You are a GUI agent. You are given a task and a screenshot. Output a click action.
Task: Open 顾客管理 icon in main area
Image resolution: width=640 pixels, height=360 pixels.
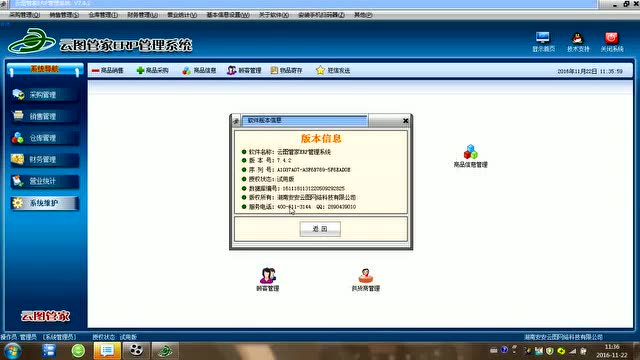[268, 279]
